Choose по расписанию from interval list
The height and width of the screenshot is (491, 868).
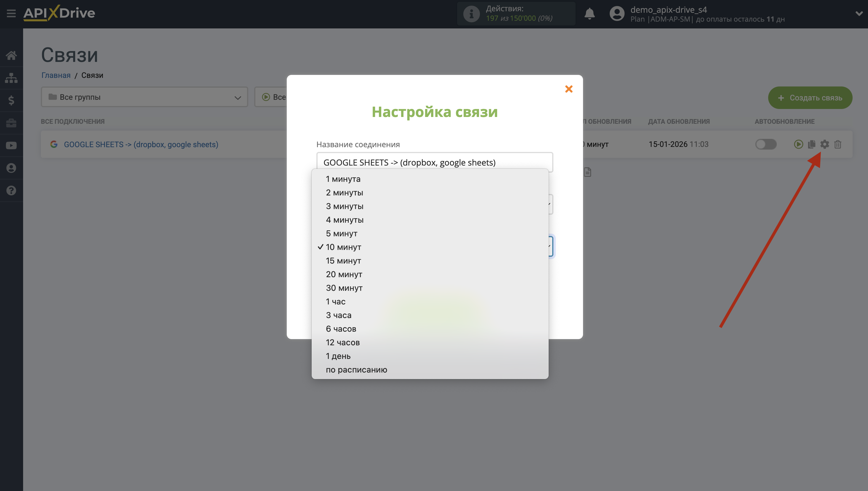(356, 370)
